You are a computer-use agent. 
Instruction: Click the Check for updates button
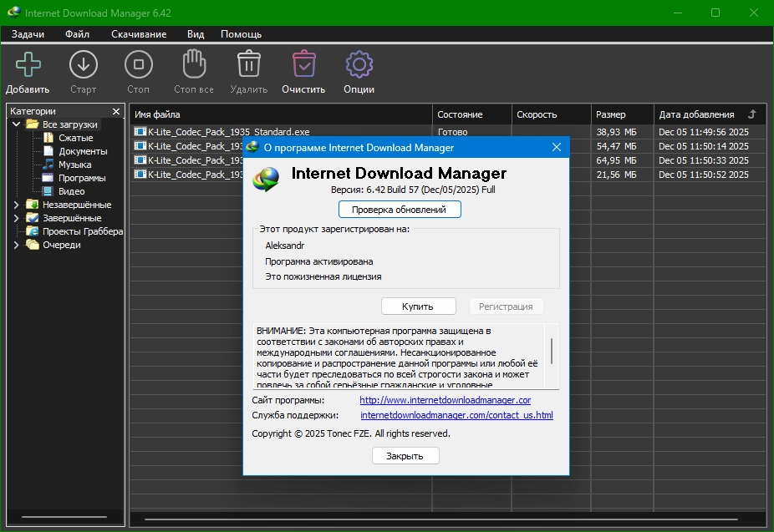pos(400,210)
